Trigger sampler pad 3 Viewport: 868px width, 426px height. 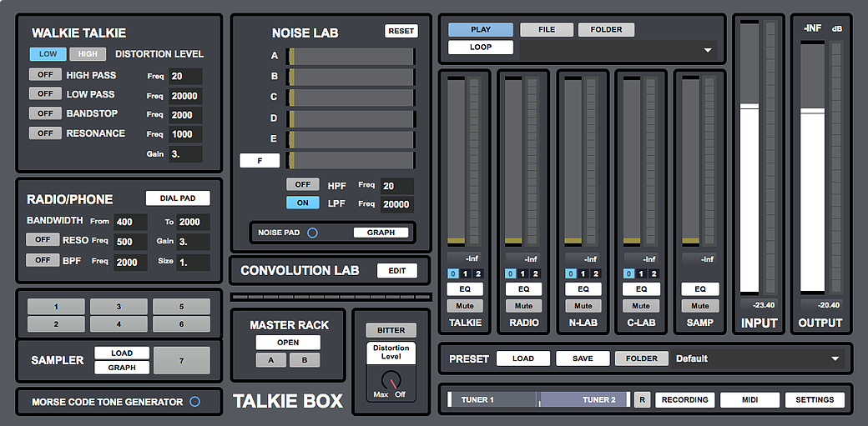point(119,307)
